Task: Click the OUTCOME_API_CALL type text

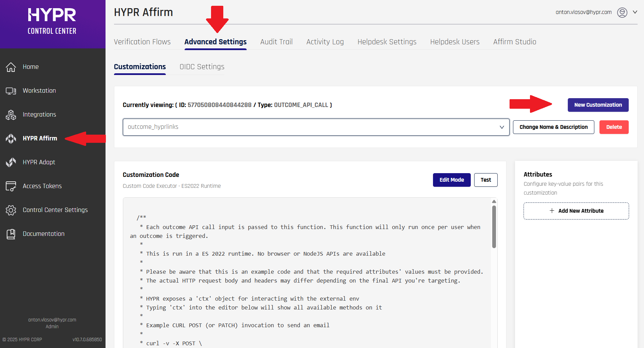Action: pyautogui.click(x=301, y=105)
